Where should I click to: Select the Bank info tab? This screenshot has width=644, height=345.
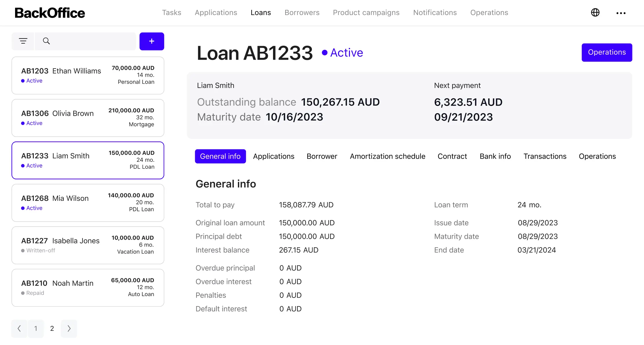pyautogui.click(x=495, y=156)
